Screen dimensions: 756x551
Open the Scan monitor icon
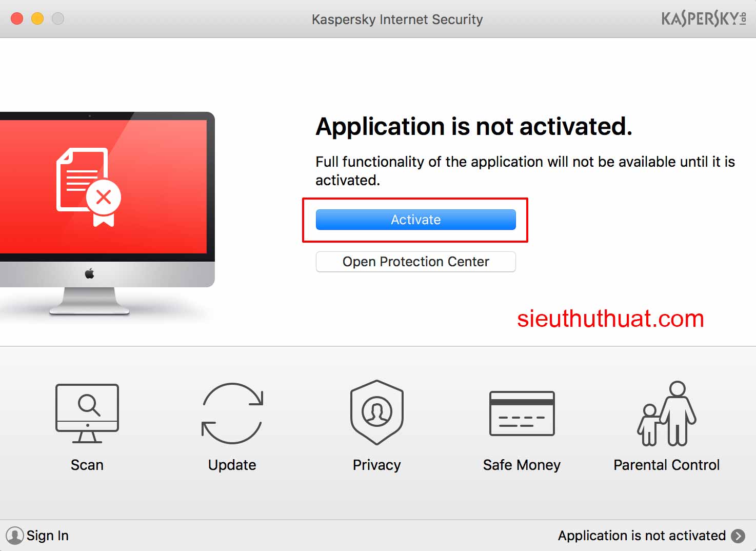[87, 413]
